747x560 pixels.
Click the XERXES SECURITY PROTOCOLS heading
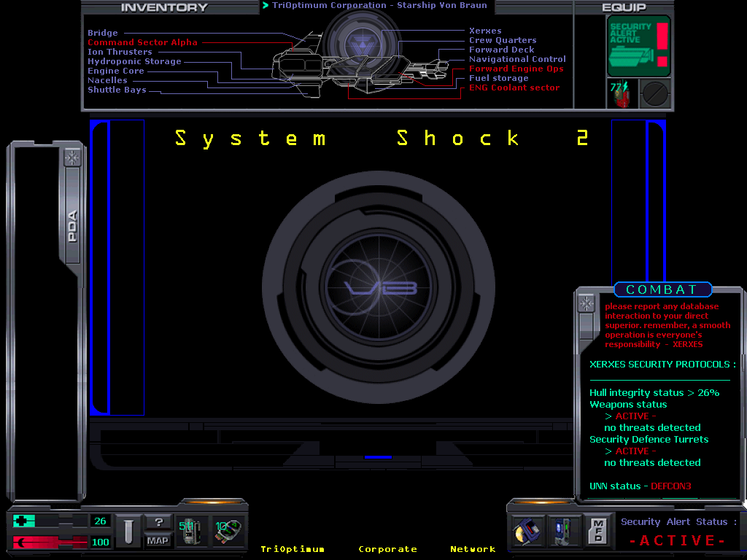click(662, 365)
